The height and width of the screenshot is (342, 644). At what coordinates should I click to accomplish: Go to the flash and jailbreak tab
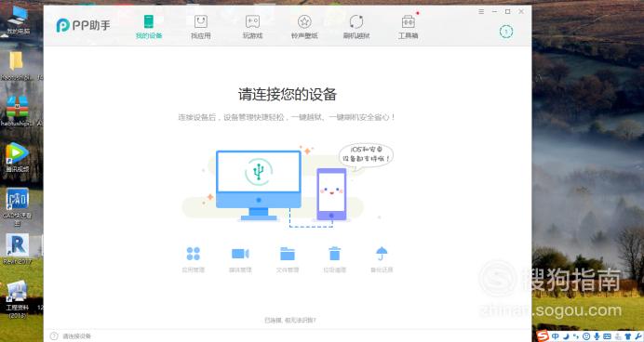tap(356, 27)
